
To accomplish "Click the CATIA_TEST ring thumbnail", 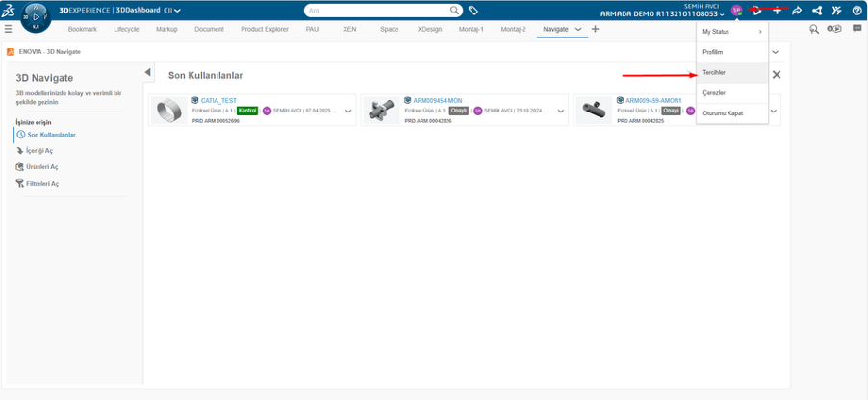I will point(168,111).
